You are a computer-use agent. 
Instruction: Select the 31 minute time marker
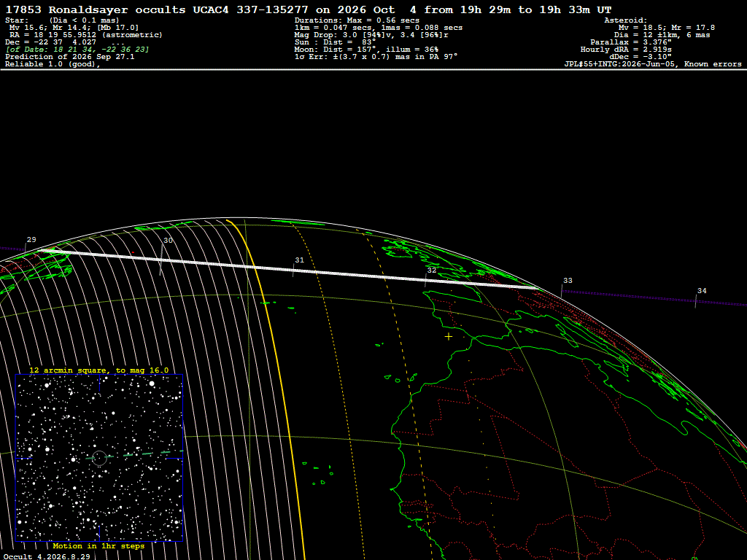point(299,260)
